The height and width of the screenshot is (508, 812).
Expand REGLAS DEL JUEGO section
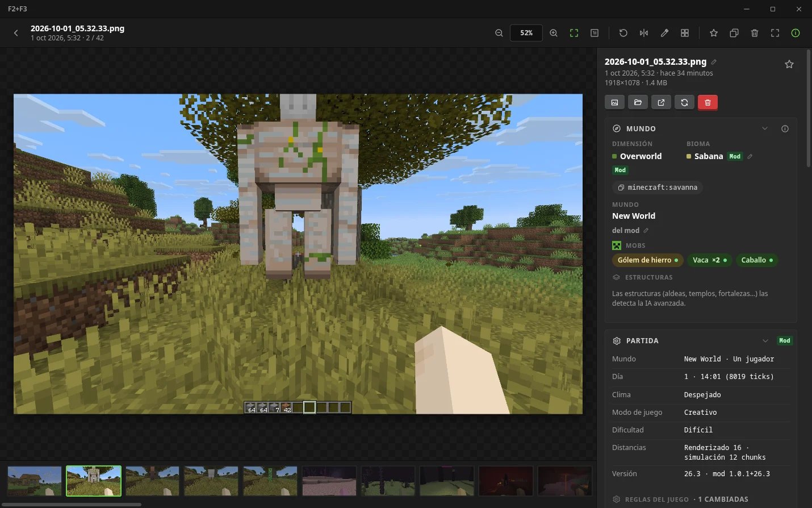click(x=680, y=499)
